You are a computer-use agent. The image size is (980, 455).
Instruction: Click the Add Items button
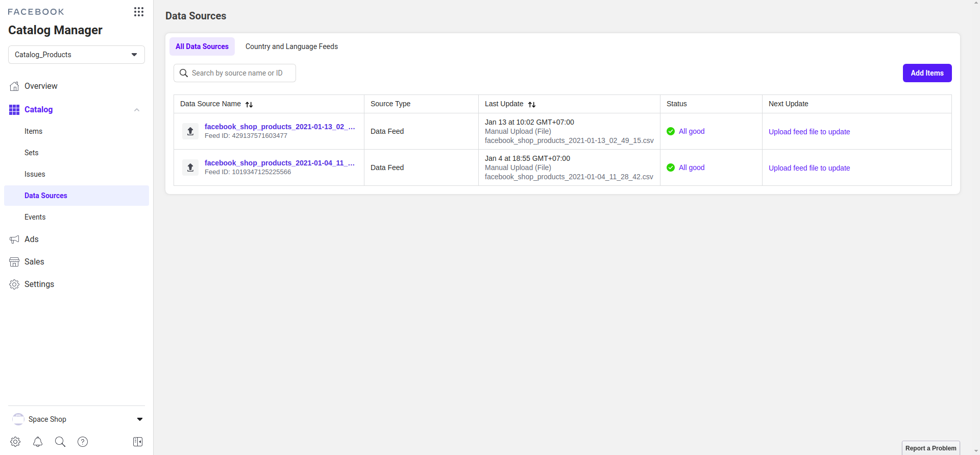tap(927, 73)
